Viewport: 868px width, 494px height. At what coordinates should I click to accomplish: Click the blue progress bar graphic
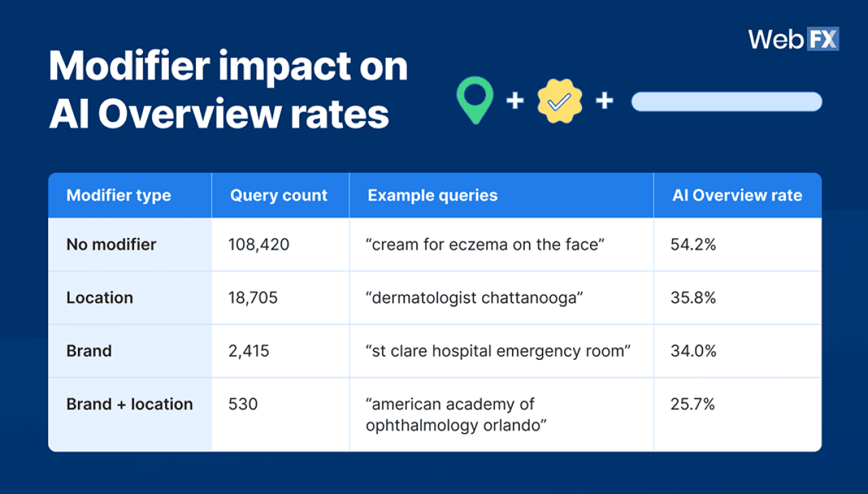tap(726, 102)
